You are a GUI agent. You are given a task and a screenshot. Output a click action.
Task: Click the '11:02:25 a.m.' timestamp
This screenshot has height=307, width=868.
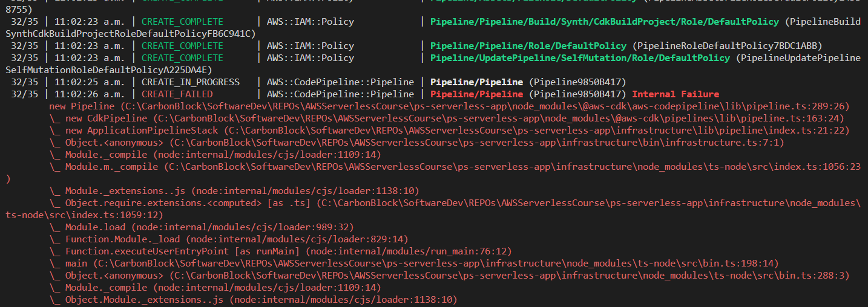88,82
